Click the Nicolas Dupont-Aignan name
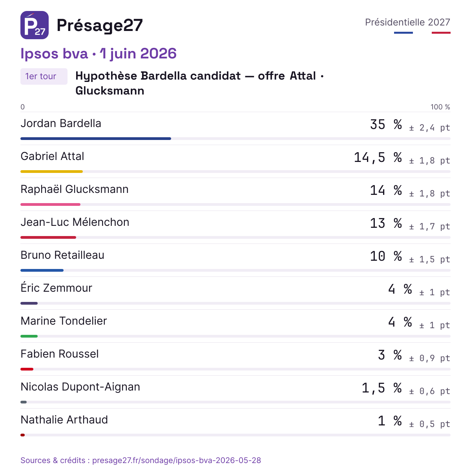This screenshot has width=471, height=476. coord(80,387)
